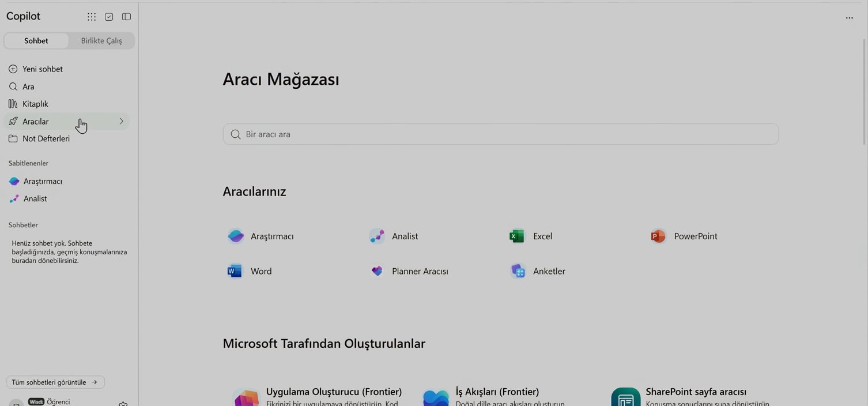Select the PowerPoint label
The width and height of the screenshot is (868, 406).
pyautogui.click(x=696, y=236)
